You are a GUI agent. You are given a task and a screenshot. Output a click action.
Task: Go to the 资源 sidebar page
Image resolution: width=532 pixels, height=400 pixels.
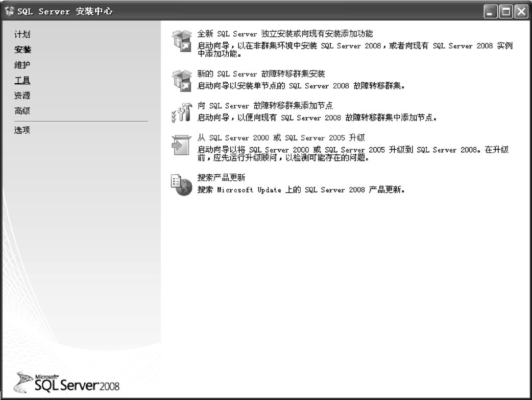[22, 96]
